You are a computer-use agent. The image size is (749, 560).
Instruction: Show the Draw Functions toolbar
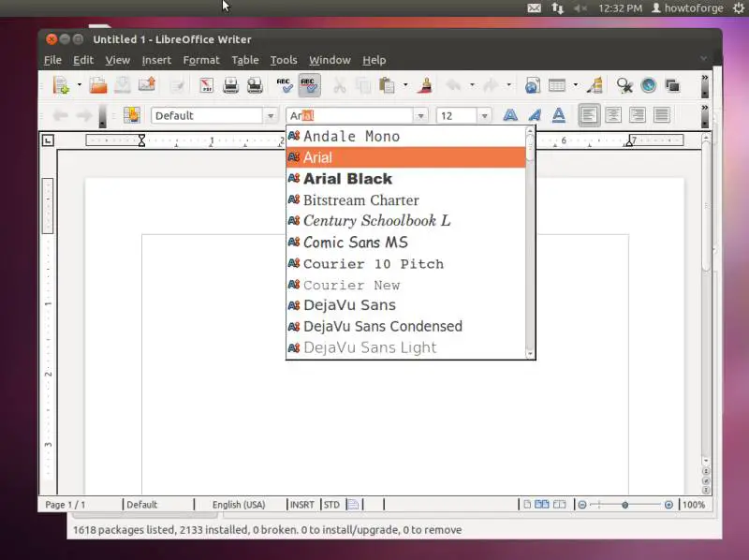pos(595,85)
